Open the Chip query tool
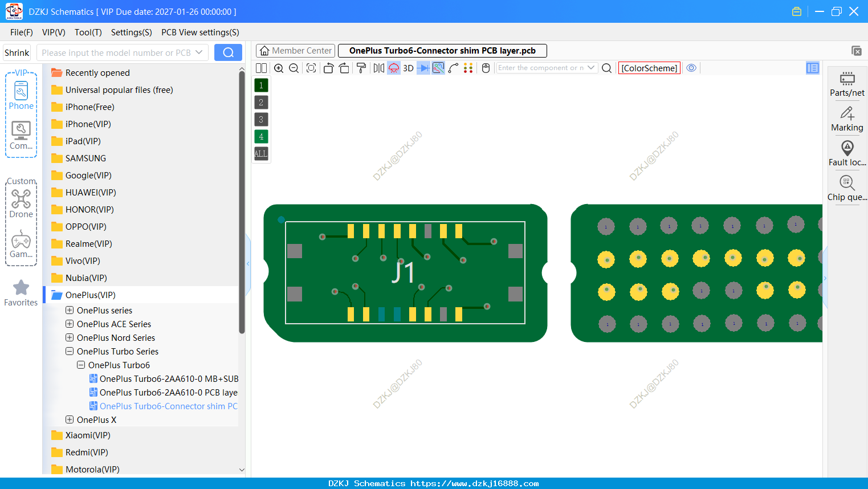Image resolution: width=868 pixels, height=489 pixels. point(847,188)
